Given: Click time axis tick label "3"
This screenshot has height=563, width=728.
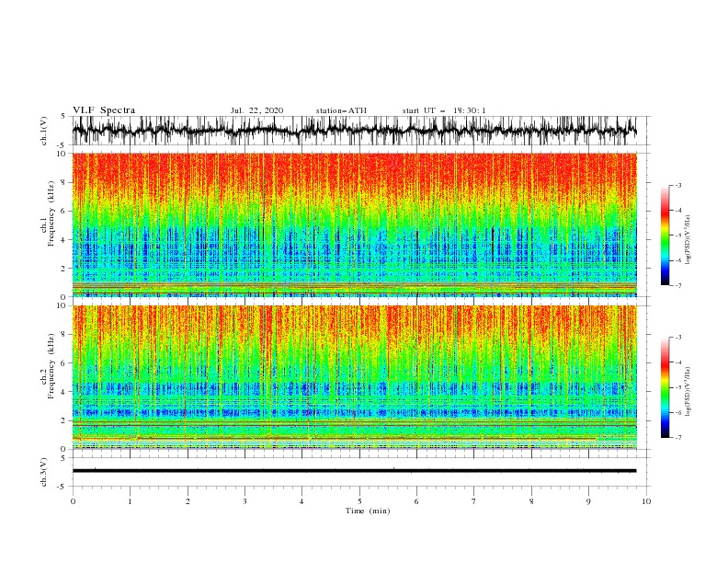Looking at the screenshot, I should 245,501.
